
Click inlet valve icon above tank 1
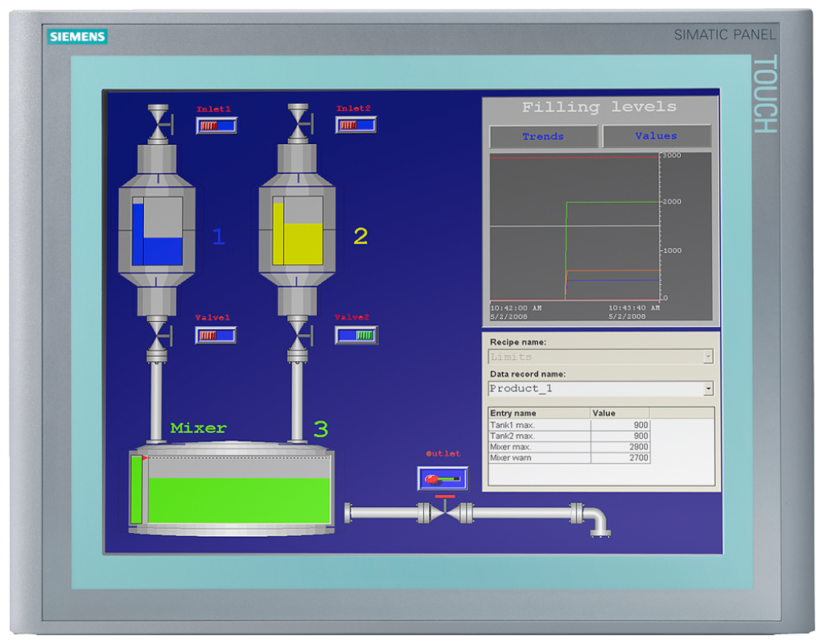[x=160, y=124]
